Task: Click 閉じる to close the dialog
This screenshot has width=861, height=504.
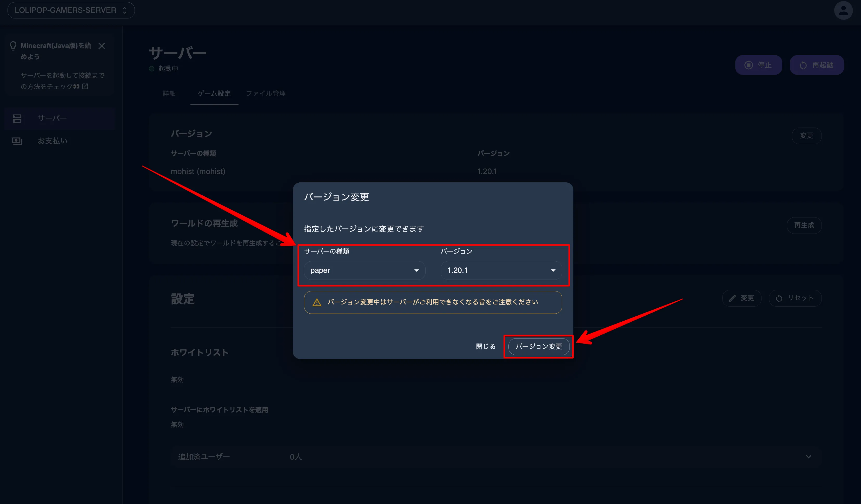Action: [486, 347]
